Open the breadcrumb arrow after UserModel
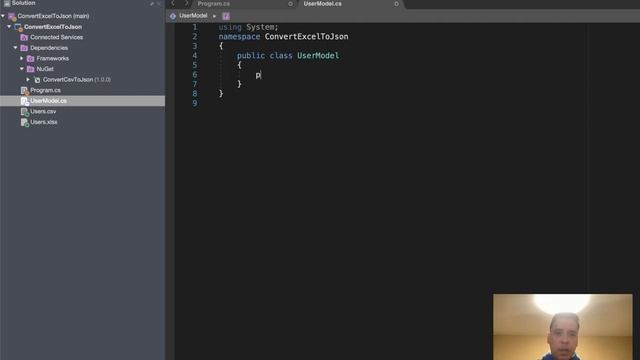The width and height of the screenshot is (640, 360). click(x=214, y=16)
